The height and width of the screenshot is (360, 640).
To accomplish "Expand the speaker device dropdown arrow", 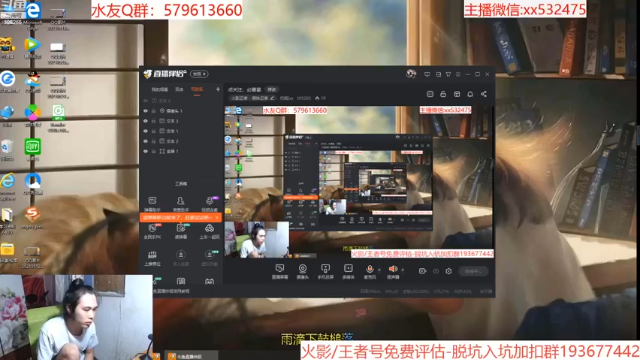I will click(x=402, y=270).
